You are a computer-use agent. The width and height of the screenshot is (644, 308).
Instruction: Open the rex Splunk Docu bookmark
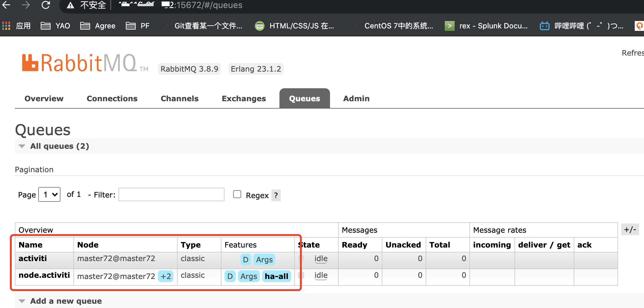pos(486,26)
